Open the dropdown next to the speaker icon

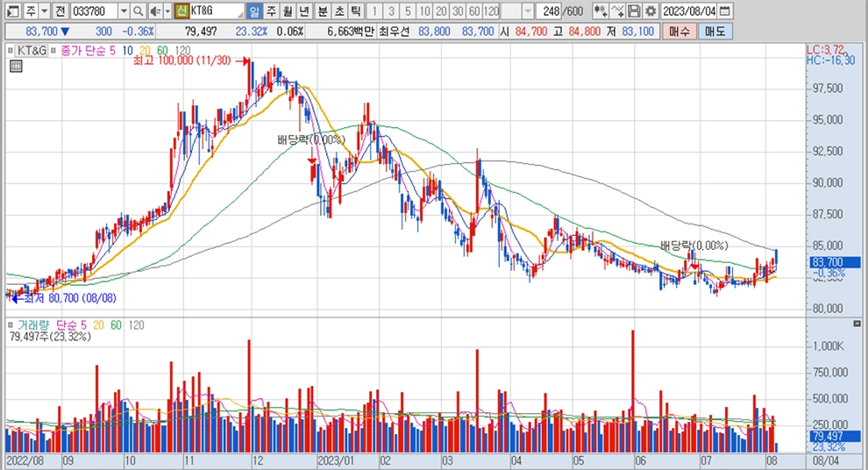tap(166, 11)
